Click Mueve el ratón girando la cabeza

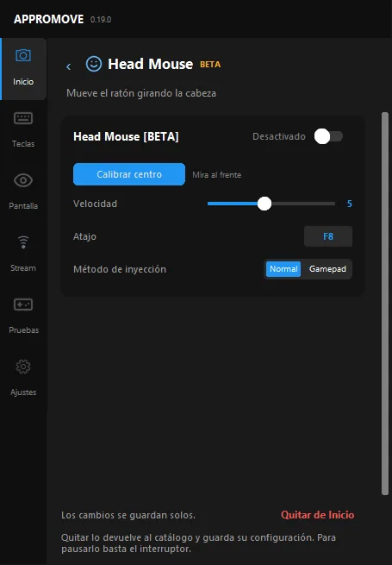pyautogui.click(x=141, y=93)
